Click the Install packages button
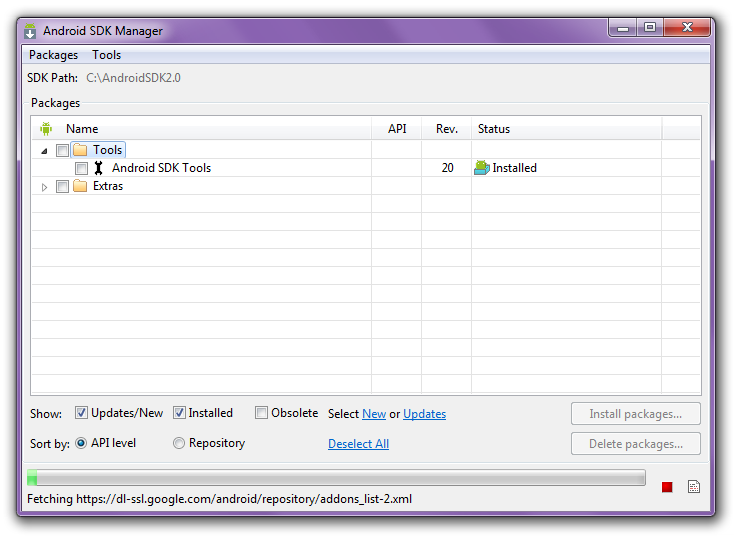The image size is (735, 538). click(636, 414)
